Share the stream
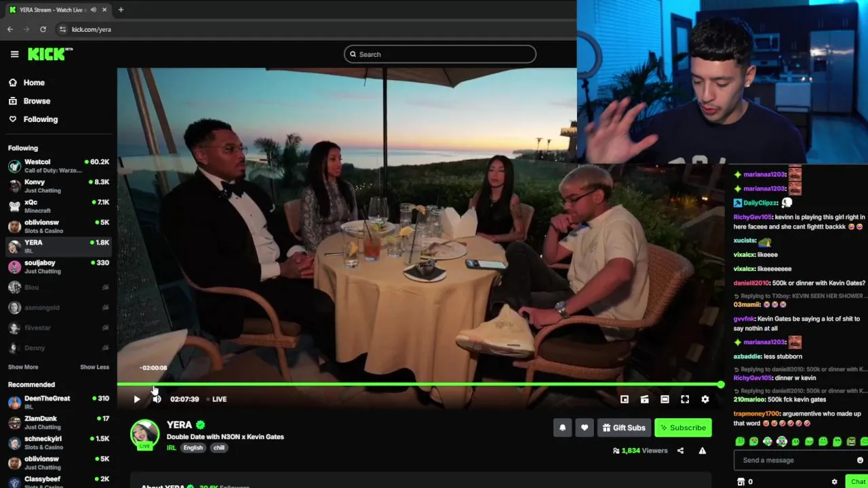Screen dimensions: 868x488 pos(680,451)
